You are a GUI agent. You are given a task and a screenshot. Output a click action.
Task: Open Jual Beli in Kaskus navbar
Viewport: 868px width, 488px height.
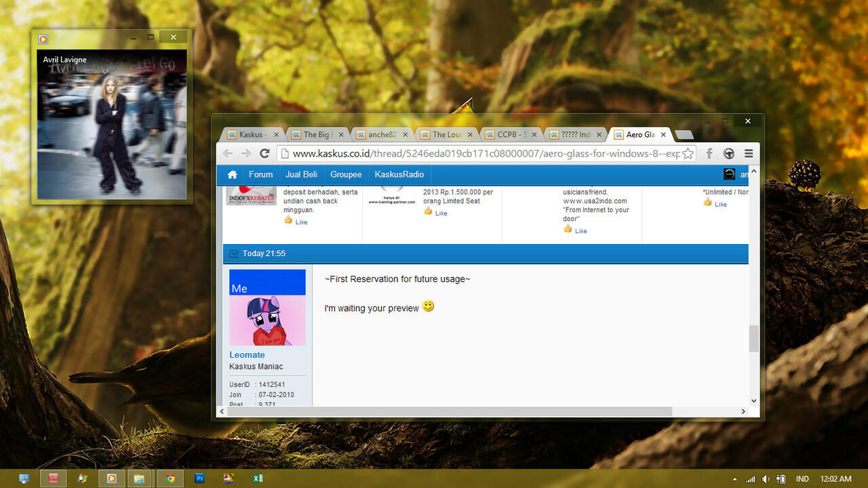click(301, 175)
